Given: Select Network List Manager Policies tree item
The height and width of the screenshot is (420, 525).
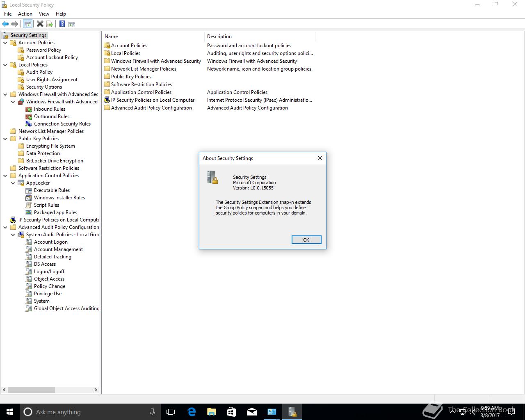Looking at the screenshot, I should tap(51, 131).
